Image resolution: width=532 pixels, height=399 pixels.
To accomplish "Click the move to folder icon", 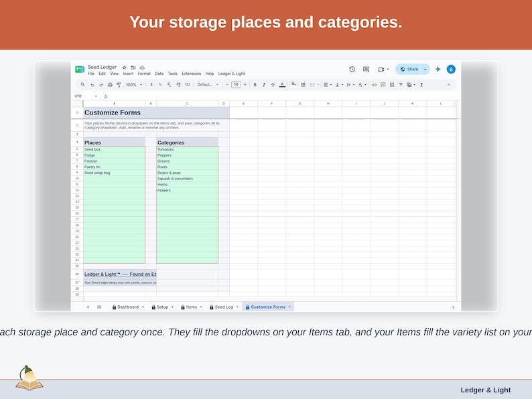I will click(133, 68).
